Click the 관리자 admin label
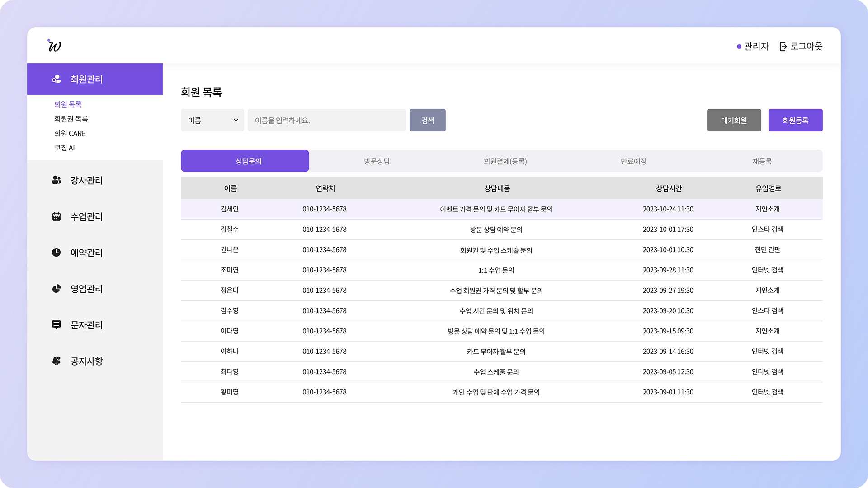Screen dimensions: 868x488 (756, 47)
